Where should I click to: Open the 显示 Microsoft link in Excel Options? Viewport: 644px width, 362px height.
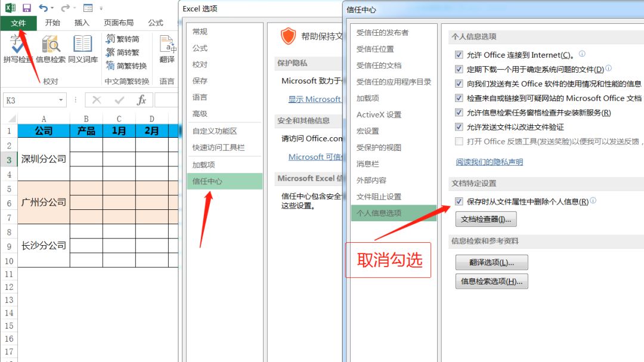pyautogui.click(x=315, y=99)
